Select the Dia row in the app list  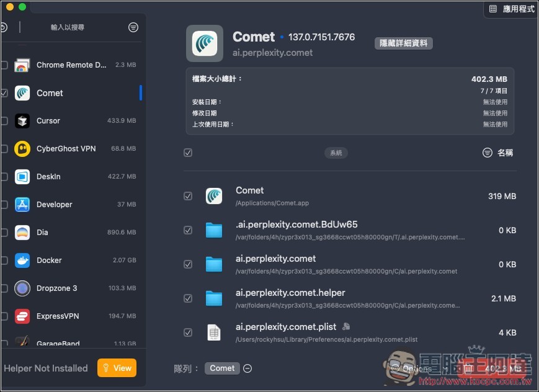(71, 233)
